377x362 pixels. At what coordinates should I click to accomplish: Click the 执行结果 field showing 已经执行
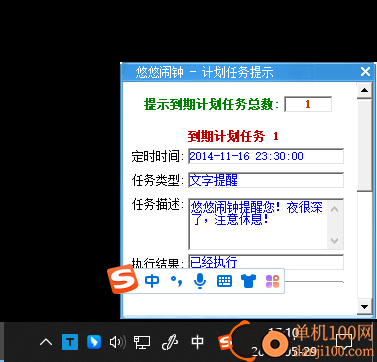[x=266, y=262]
